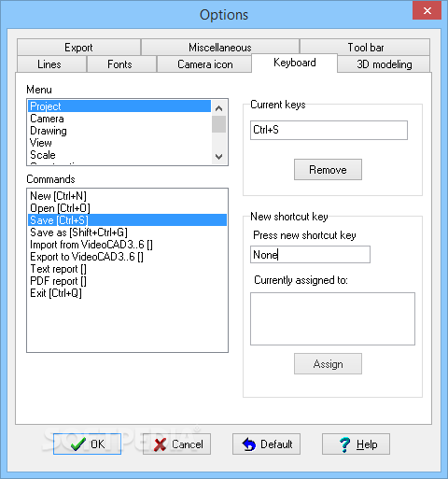Select Project in the Menu list
448x479 pixels.
(119, 106)
